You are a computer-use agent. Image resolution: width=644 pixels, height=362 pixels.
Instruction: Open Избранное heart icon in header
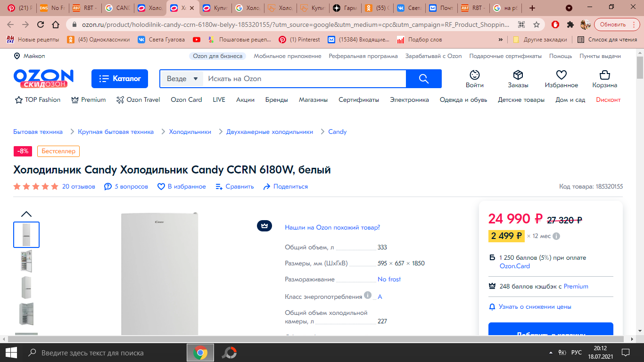561,75
